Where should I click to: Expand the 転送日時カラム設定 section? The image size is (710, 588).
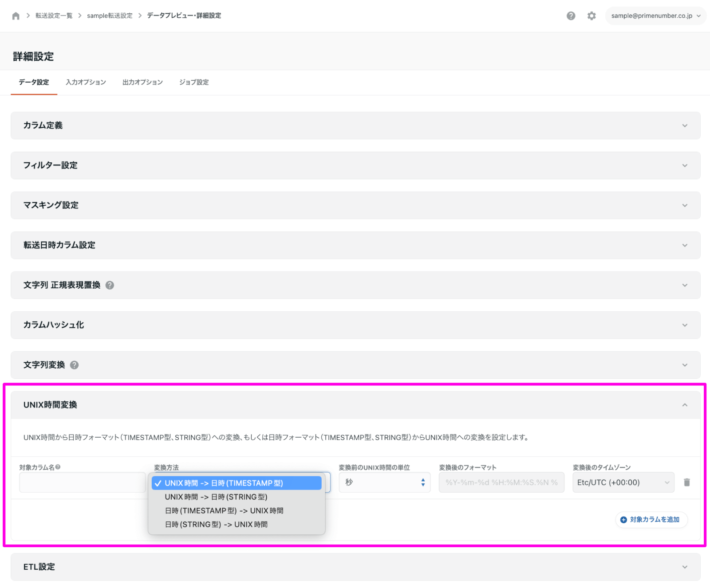point(355,245)
